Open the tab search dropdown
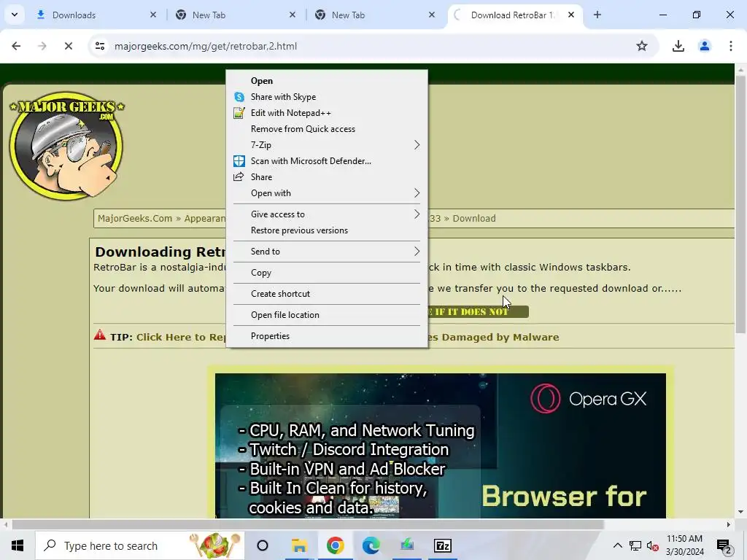Image resolution: width=747 pixels, height=560 pixels. click(15, 15)
